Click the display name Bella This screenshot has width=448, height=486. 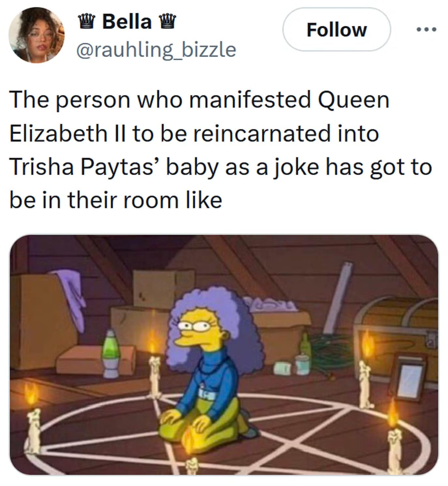pos(127,22)
